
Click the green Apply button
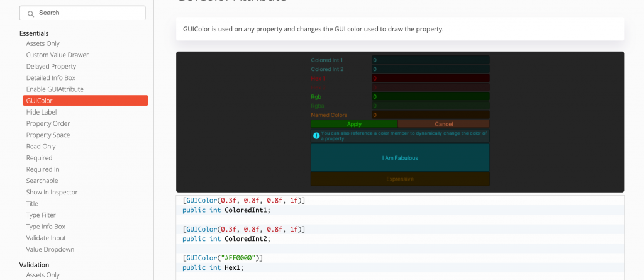click(x=354, y=124)
